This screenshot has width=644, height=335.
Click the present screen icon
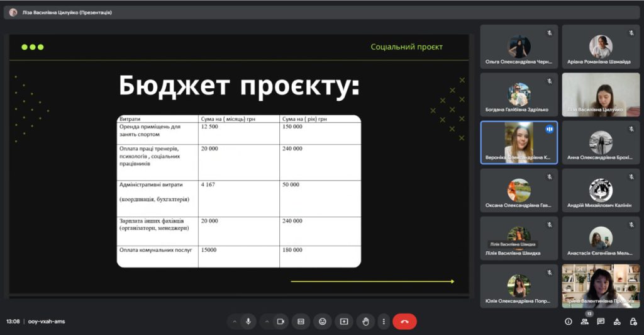[x=344, y=321]
